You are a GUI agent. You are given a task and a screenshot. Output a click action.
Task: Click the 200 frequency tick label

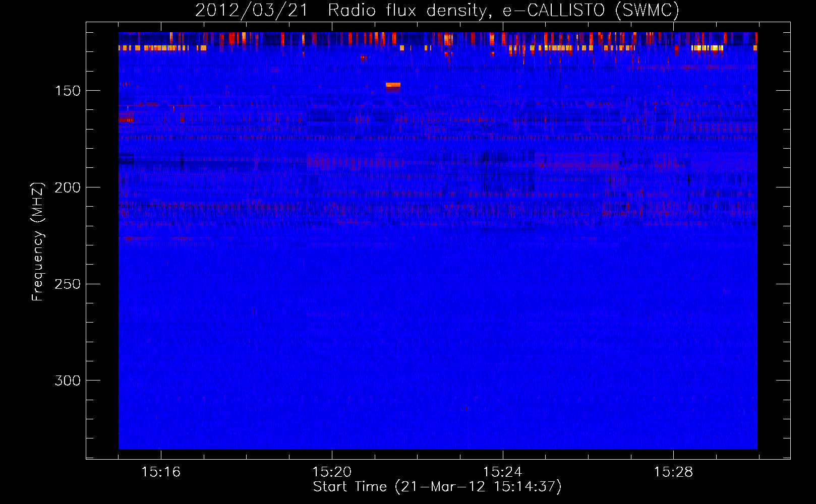point(68,187)
